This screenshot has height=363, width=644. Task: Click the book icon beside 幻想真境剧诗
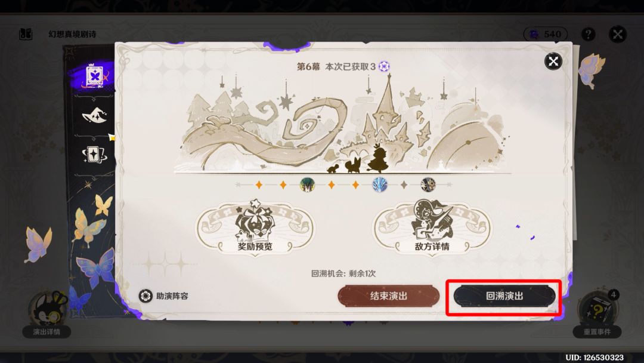click(x=26, y=34)
